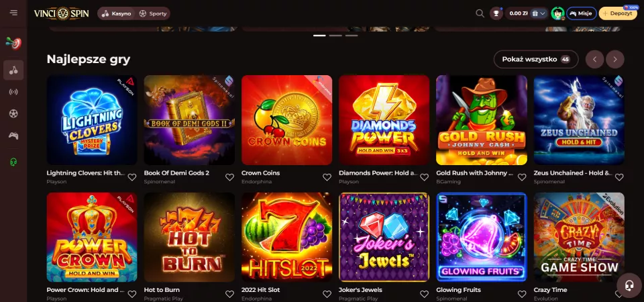Click the dartboard promotions sidebar icon
The height and width of the screenshot is (302, 644).
click(x=13, y=44)
